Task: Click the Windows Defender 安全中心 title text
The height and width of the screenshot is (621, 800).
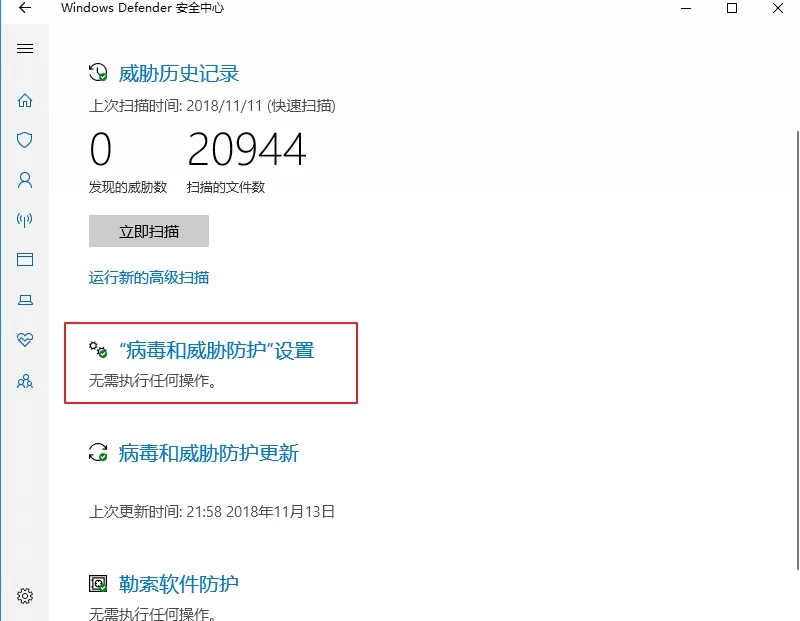Action: coord(142,8)
